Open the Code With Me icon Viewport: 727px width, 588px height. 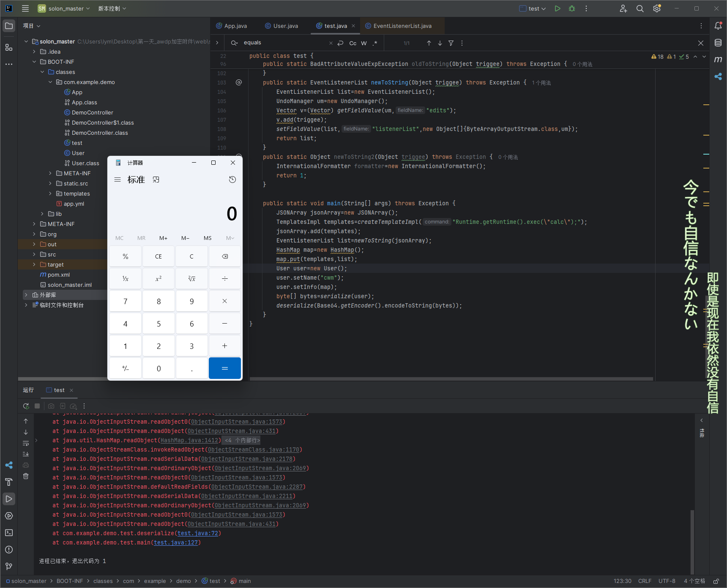623,8
